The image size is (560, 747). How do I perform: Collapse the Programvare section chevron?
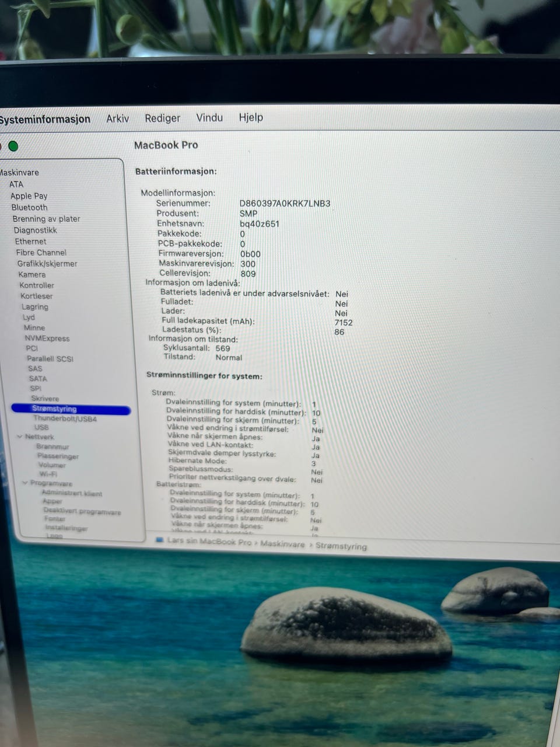pos(25,483)
